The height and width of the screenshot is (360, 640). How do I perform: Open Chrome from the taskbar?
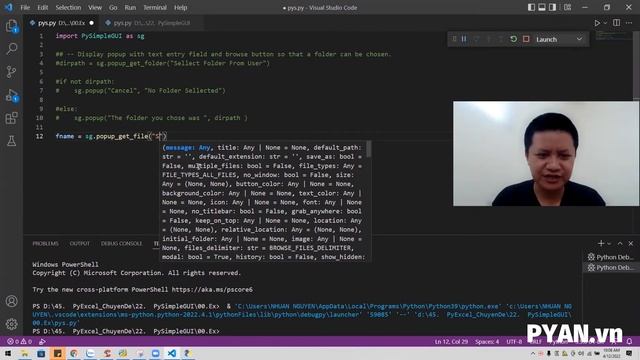[x=74, y=353]
